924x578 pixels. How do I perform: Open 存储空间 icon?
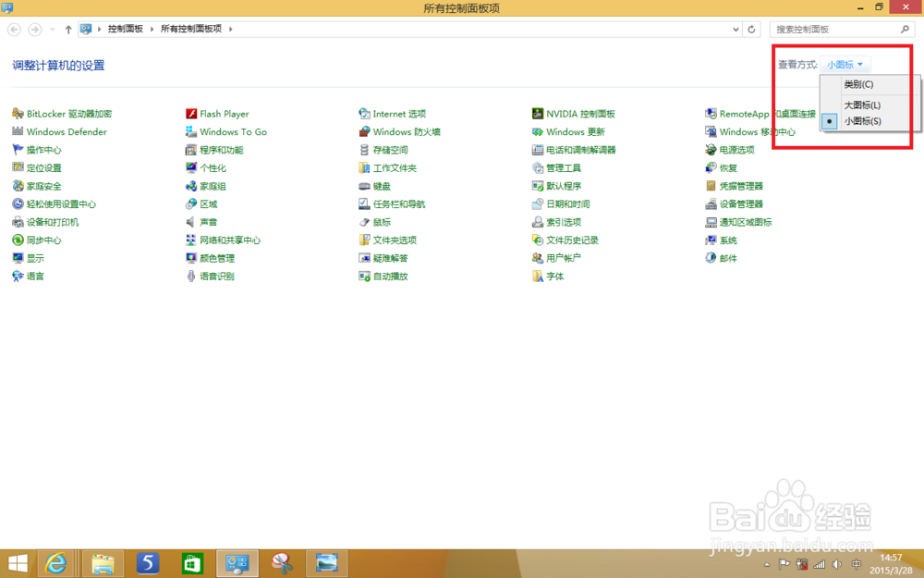point(364,150)
